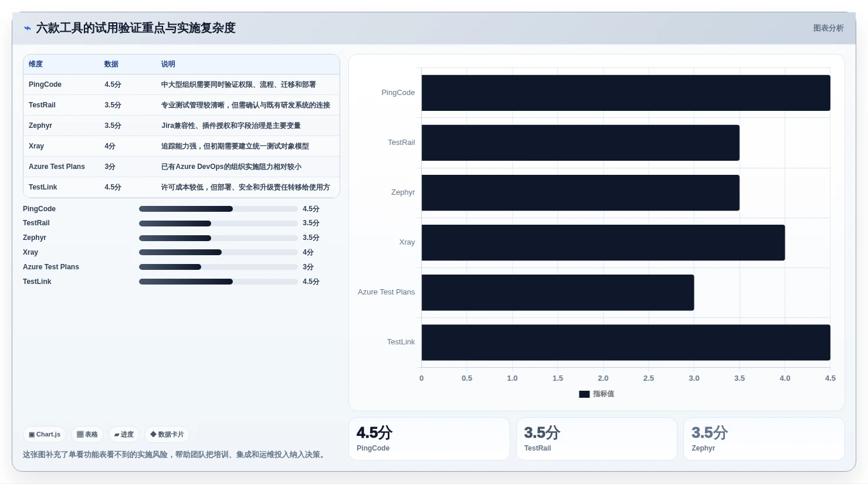This screenshot has height=484, width=868.
Task: Click the Zephyr bar in the chart
Action: tap(581, 192)
